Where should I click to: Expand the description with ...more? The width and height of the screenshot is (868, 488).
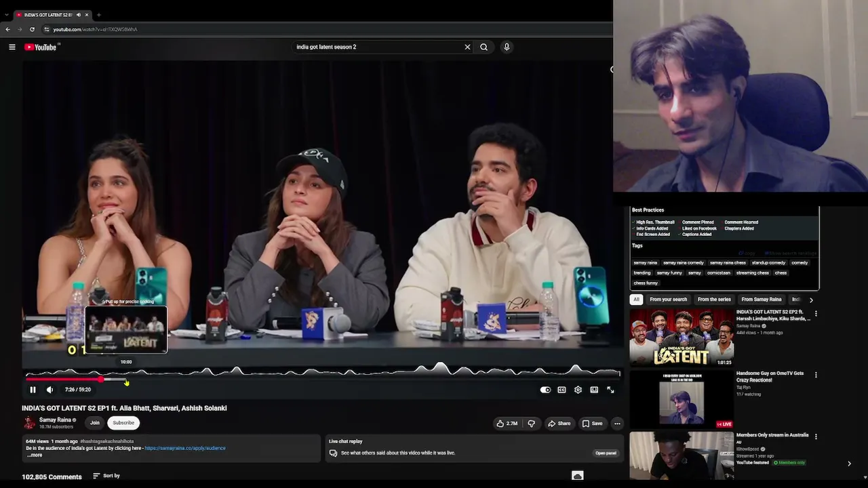34,455
